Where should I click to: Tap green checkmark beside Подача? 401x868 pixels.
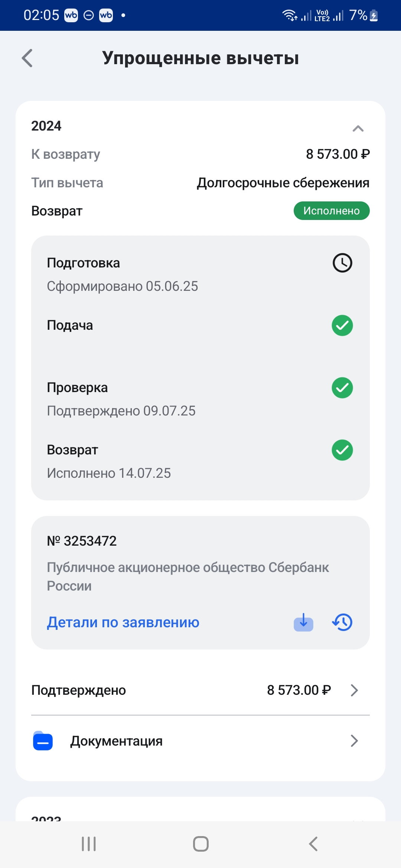tap(342, 325)
